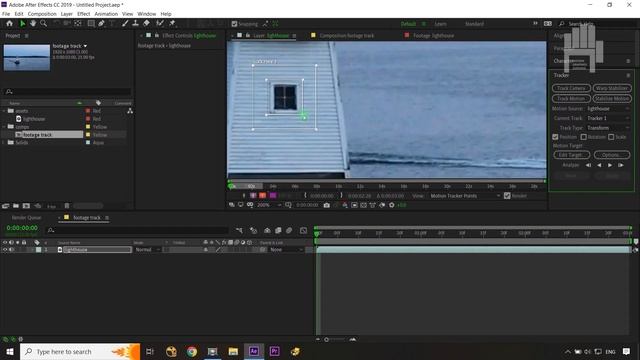Open Premiere Pro from the taskbar
The image size is (640, 360).
click(274, 351)
